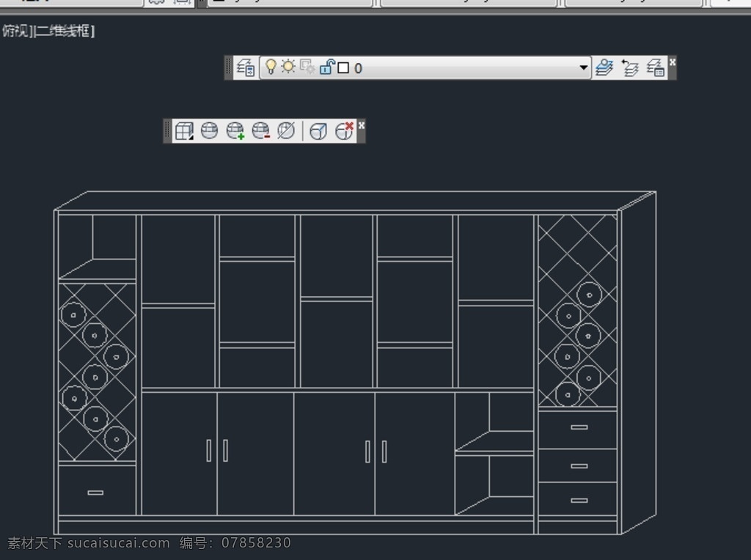
Task: Toggle the layer 0 lock icon
Action: click(327, 67)
